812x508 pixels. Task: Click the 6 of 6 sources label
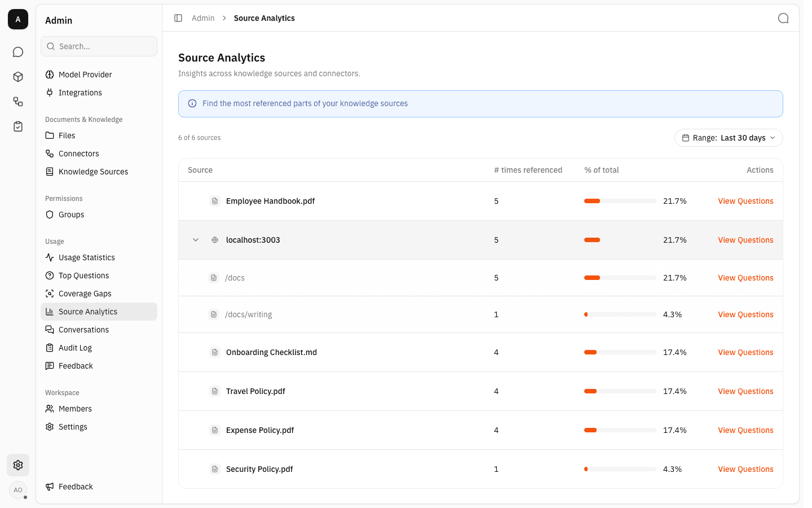click(x=199, y=138)
